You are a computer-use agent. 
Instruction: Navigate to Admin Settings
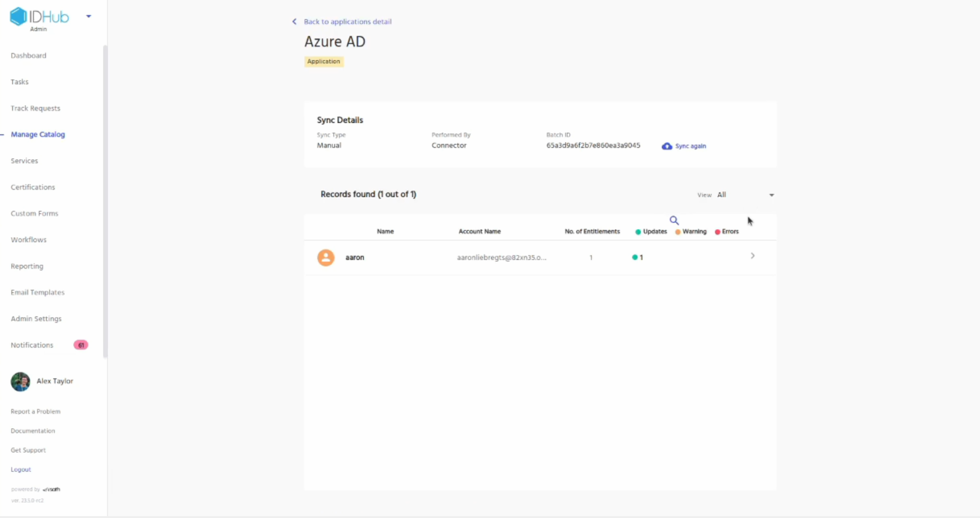tap(36, 319)
